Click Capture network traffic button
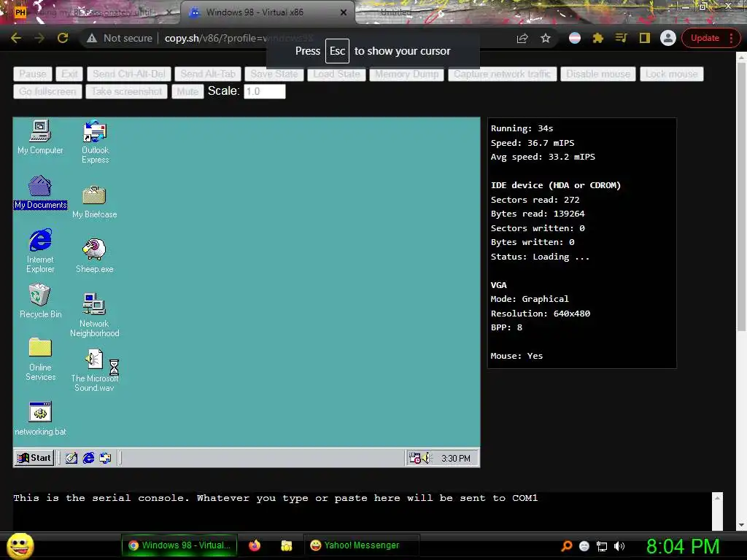The width and height of the screenshot is (747, 560). pyautogui.click(x=502, y=74)
